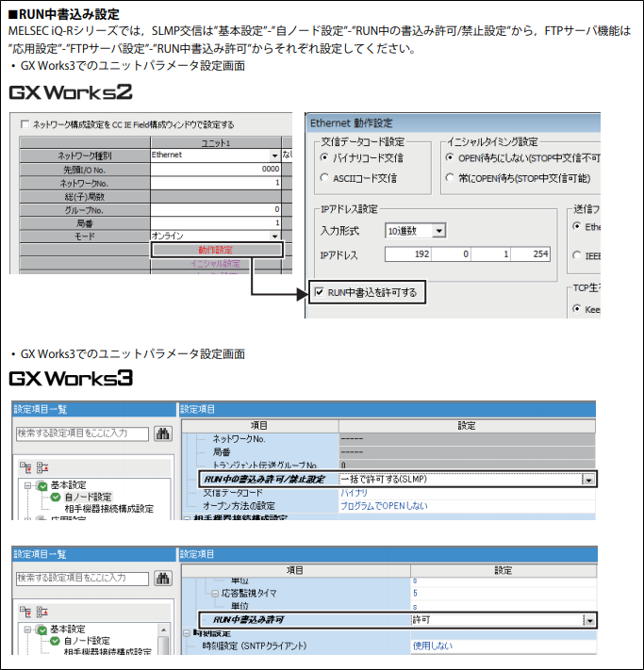The width and height of the screenshot is (644, 670).
Task: Open the モード オンライン dropdown
Action: click(275, 235)
